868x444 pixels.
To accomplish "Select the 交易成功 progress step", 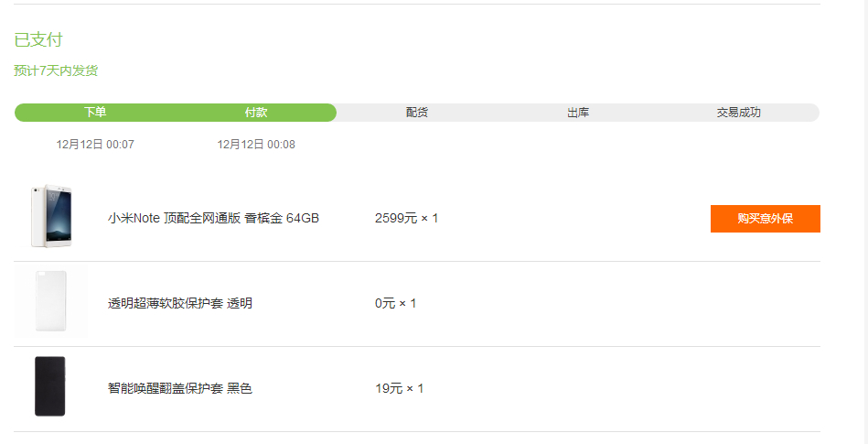I will coord(738,113).
